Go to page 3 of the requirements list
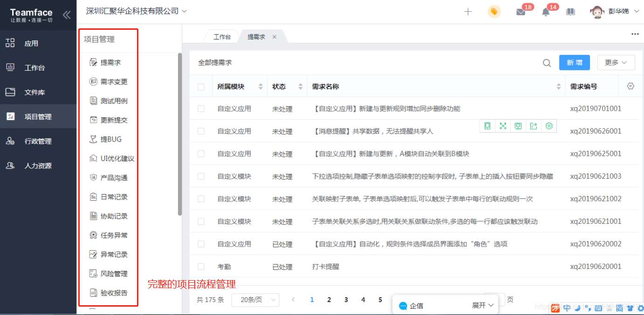Viewport: 644px width, 315px height. [x=346, y=300]
